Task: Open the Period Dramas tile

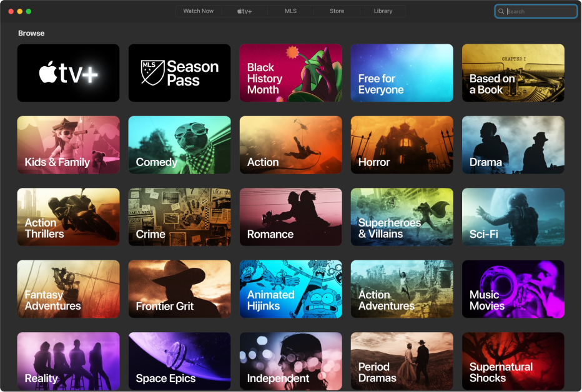Action: 402,361
